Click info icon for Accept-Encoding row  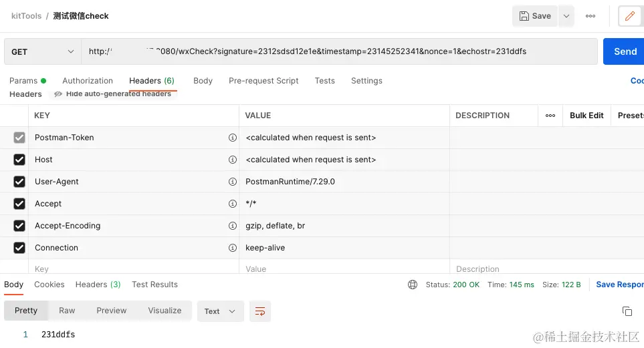pos(233,226)
